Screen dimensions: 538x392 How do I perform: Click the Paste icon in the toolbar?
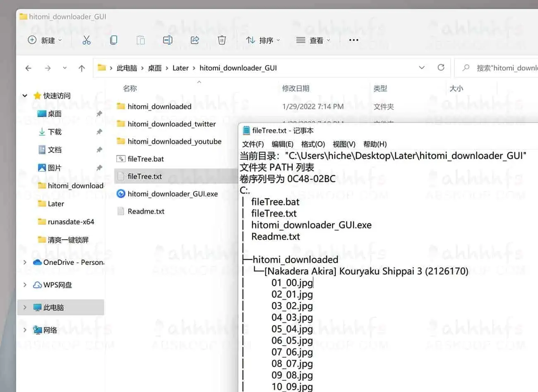140,40
